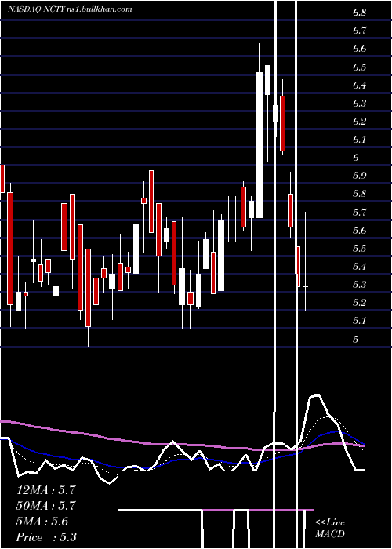
Task: Click the 50MA : 5.7 indicator text
Action: [x=46, y=506]
